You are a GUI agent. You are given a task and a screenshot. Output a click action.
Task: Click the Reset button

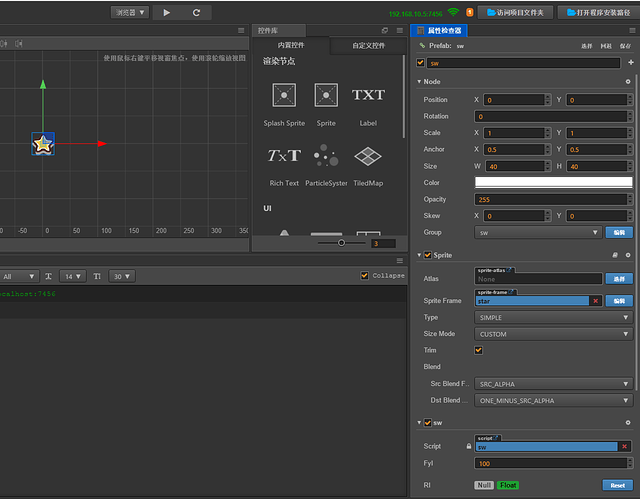pos(618,485)
